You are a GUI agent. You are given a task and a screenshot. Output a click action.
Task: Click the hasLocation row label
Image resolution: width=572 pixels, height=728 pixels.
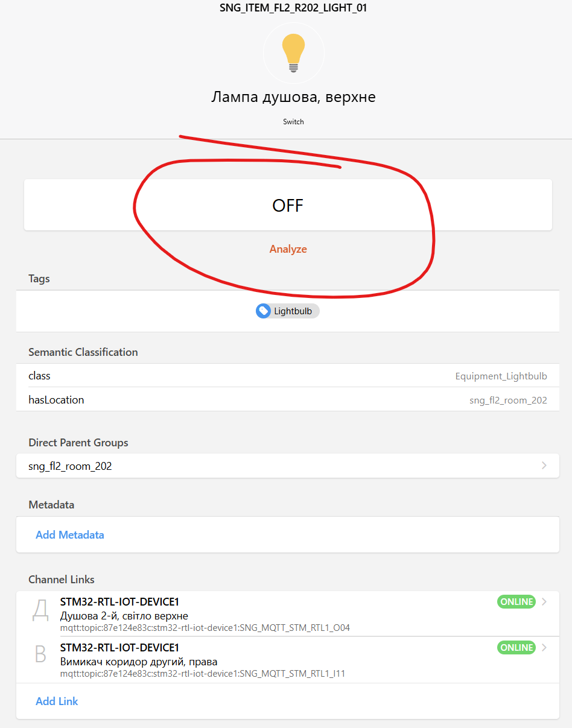click(x=56, y=400)
